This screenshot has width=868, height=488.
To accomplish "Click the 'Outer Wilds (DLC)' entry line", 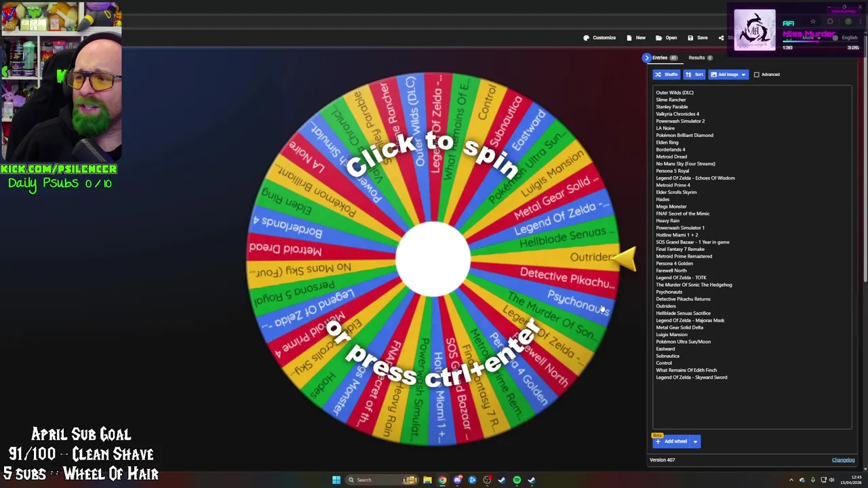I will pos(675,93).
